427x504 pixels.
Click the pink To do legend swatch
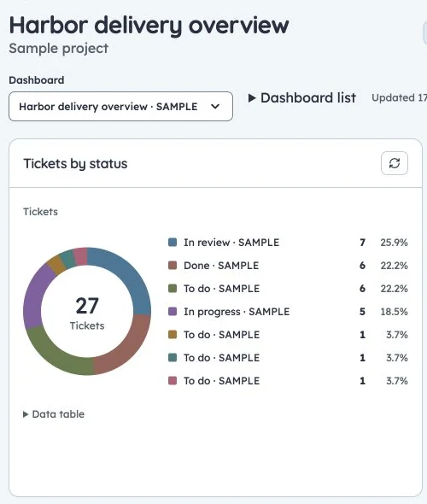click(173, 381)
